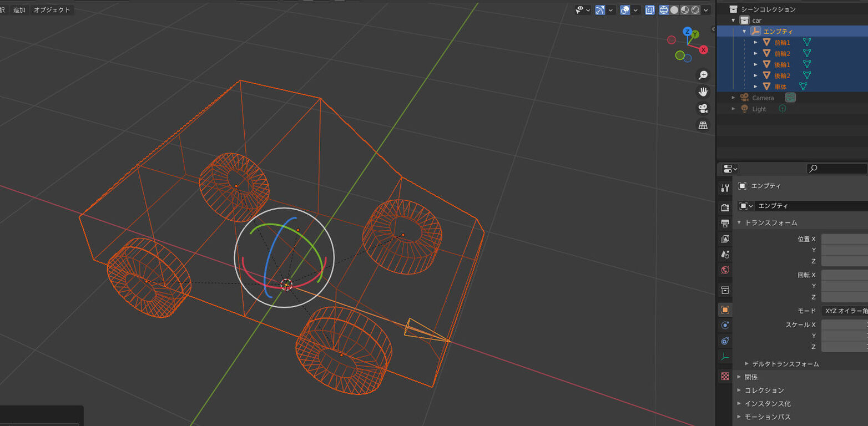Open the Object Constraints properties tab

[725, 341]
